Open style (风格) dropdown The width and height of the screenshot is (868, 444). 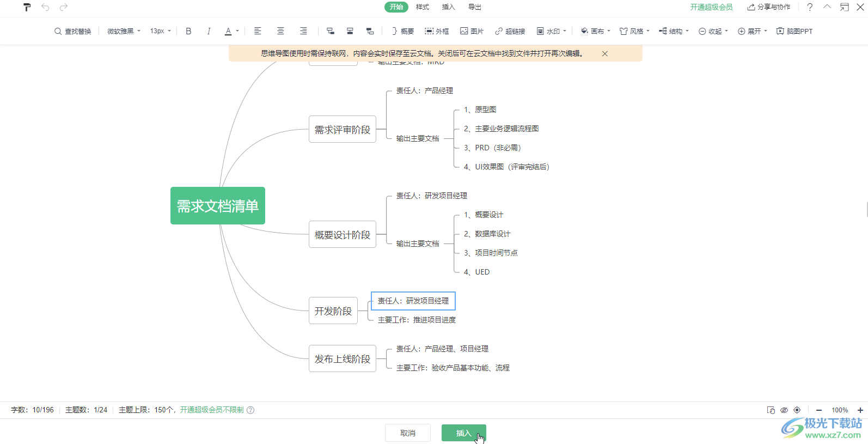[634, 31]
